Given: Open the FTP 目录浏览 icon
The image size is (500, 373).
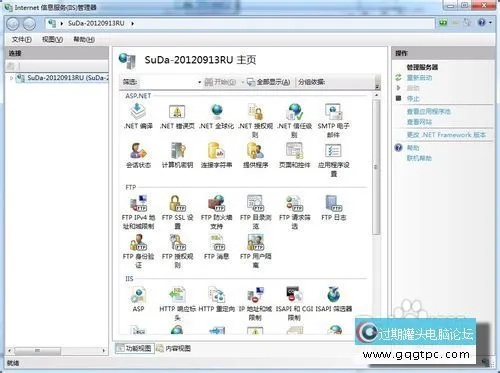Looking at the screenshot, I should [255, 212].
